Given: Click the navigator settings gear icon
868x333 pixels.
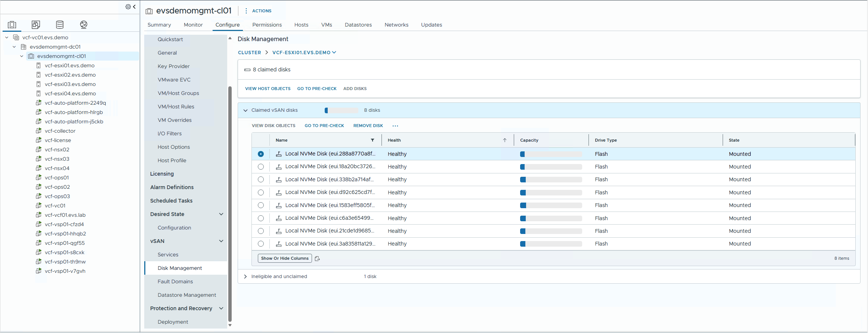Looking at the screenshot, I should 128,7.
